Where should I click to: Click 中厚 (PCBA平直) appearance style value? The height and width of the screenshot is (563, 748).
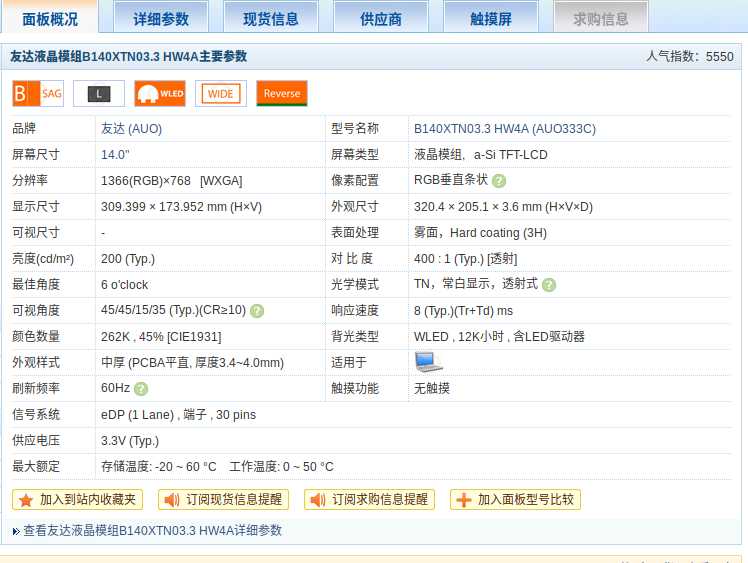[x=192, y=363]
